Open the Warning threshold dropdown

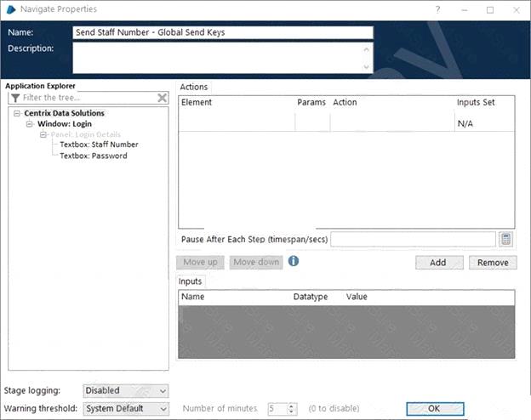[126, 408]
